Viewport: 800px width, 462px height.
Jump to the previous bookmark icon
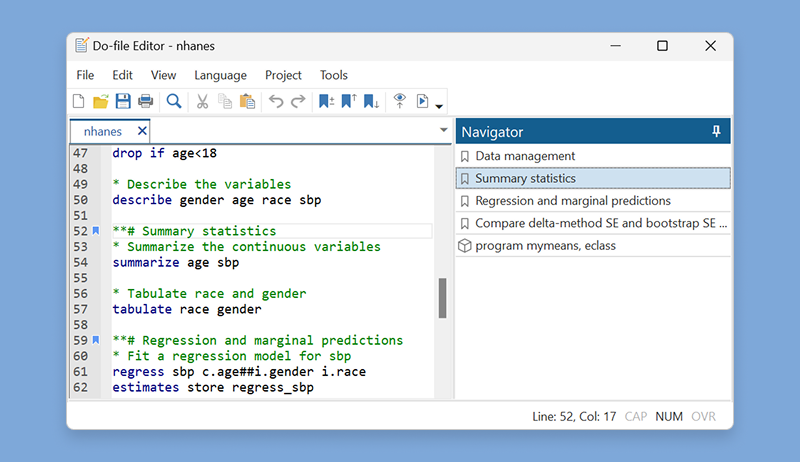[348, 101]
